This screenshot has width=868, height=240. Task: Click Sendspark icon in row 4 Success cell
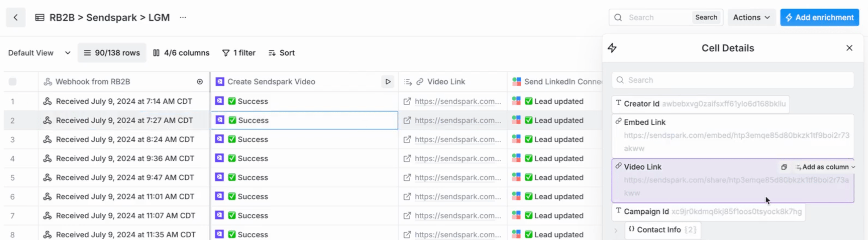point(219,158)
